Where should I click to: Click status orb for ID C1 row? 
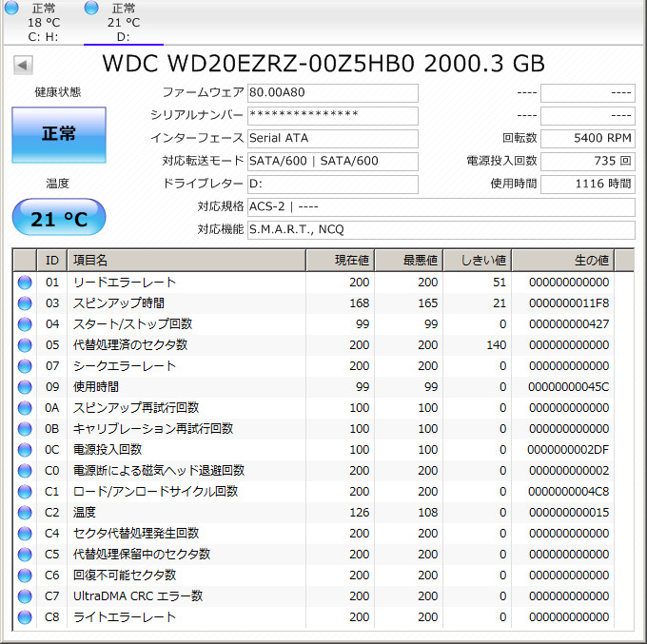25,492
